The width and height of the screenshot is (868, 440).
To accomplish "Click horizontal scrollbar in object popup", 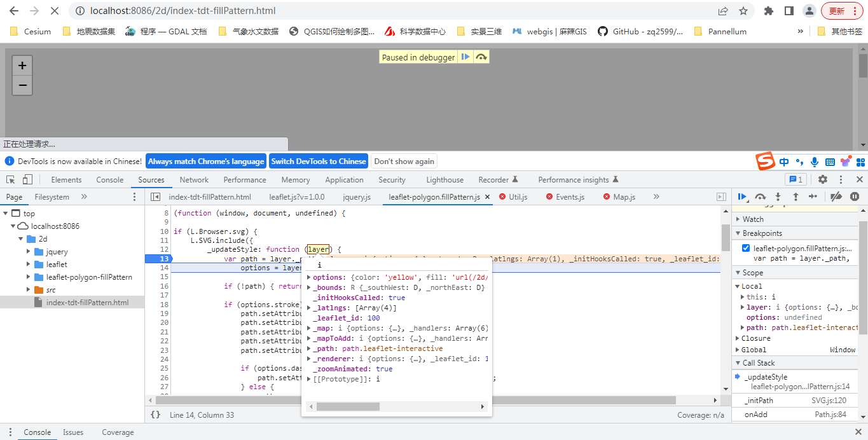I will pos(347,406).
